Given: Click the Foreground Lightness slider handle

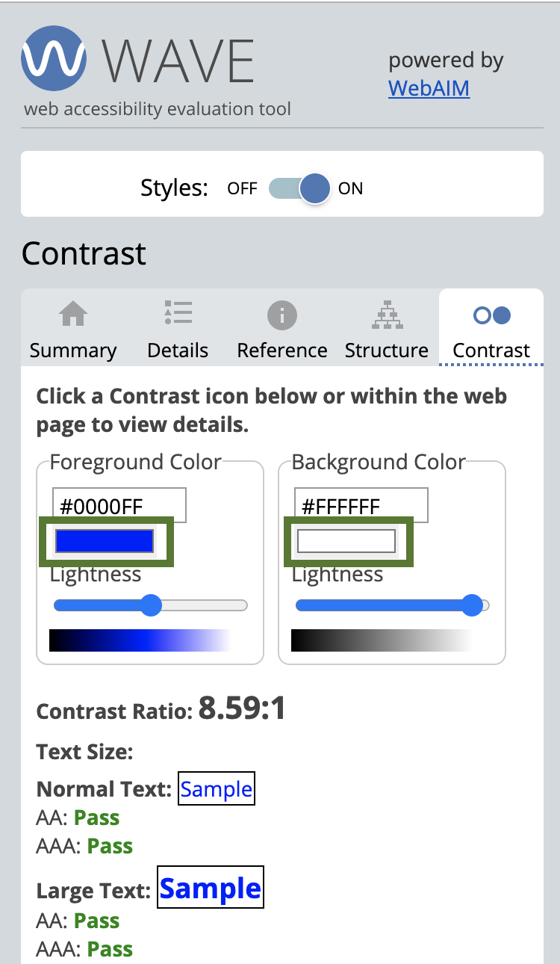Looking at the screenshot, I should (x=151, y=605).
